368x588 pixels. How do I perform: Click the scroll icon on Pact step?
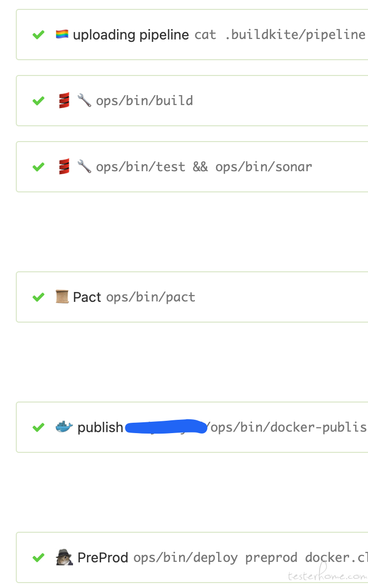62,296
